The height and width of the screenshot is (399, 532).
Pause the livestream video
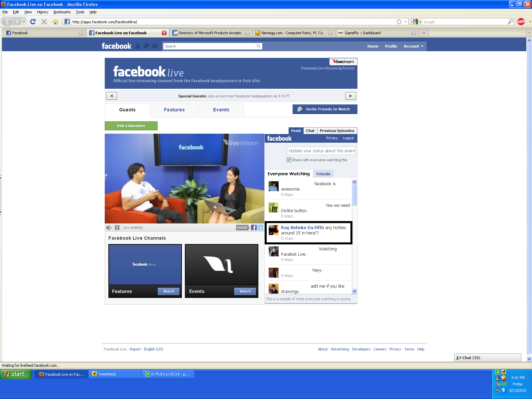[117, 228]
